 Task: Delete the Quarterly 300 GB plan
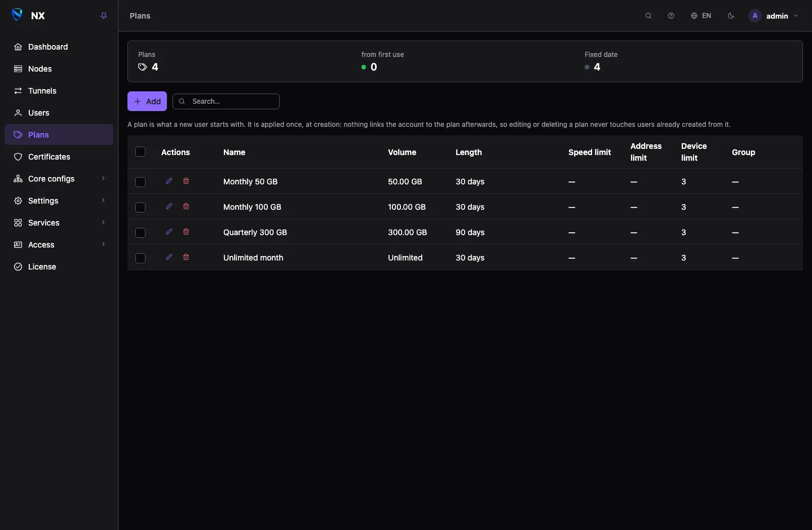point(186,232)
